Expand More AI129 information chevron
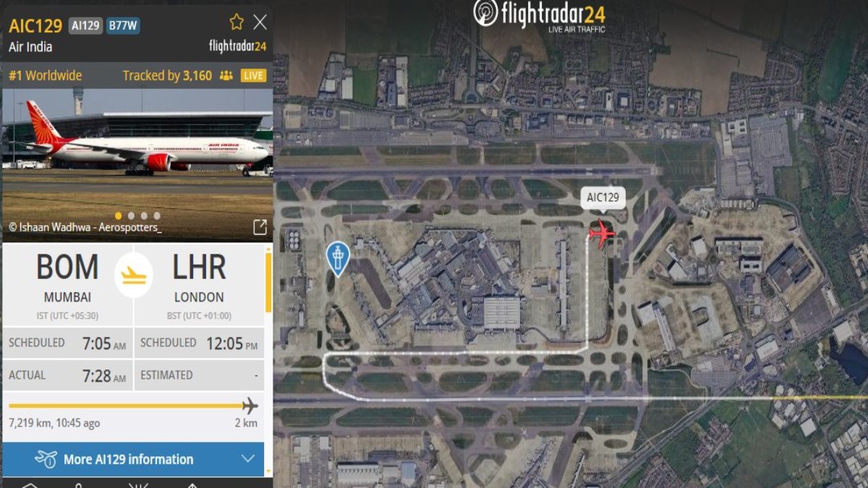Image resolution: width=868 pixels, height=488 pixels. [247, 459]
